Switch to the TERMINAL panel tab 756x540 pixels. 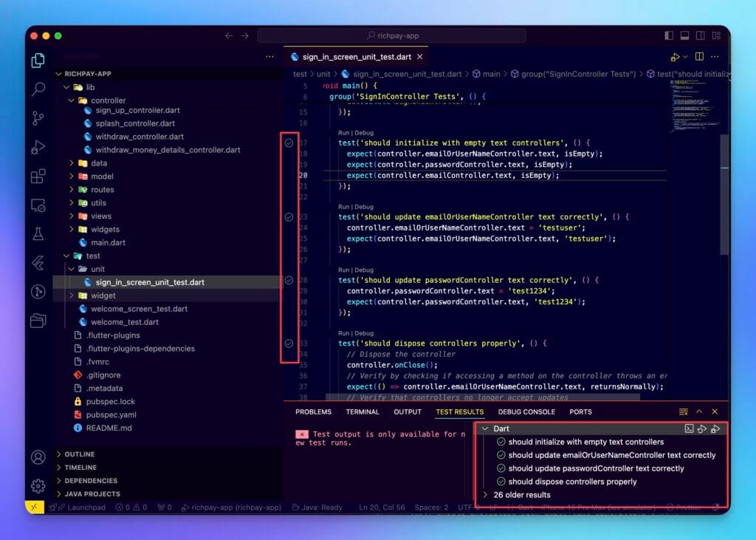coord(362,411)
